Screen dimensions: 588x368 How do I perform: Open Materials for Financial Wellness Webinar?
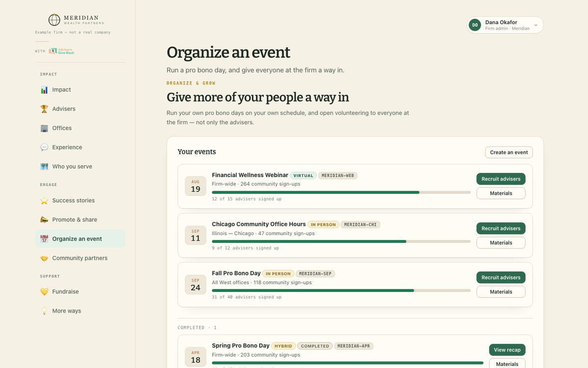click(x=501, y=193)
